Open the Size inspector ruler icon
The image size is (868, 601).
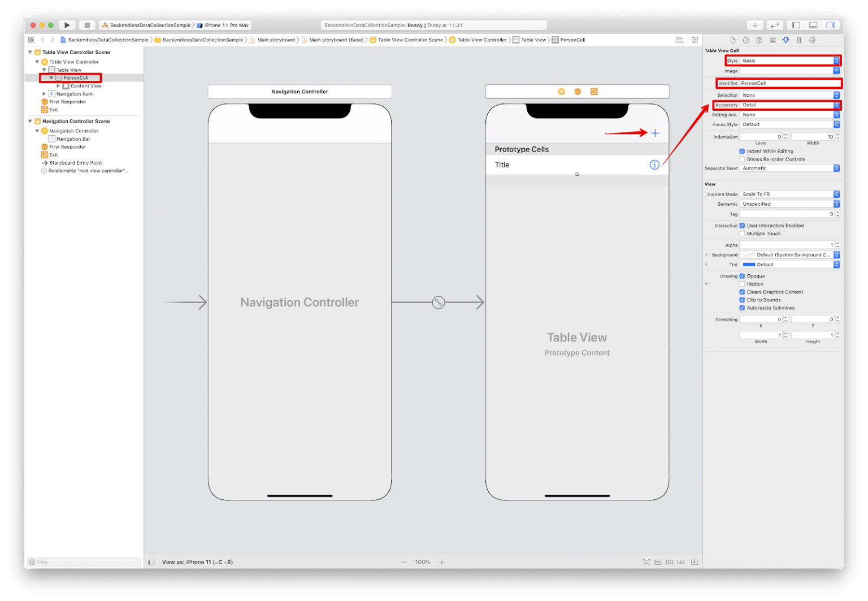tap(799, 40)
